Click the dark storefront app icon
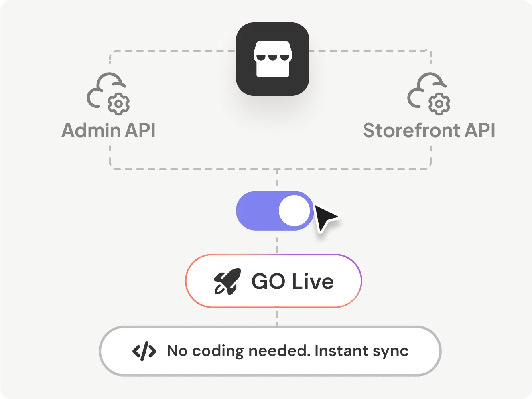Screen dimensions: 532x399 coord(273,59)
